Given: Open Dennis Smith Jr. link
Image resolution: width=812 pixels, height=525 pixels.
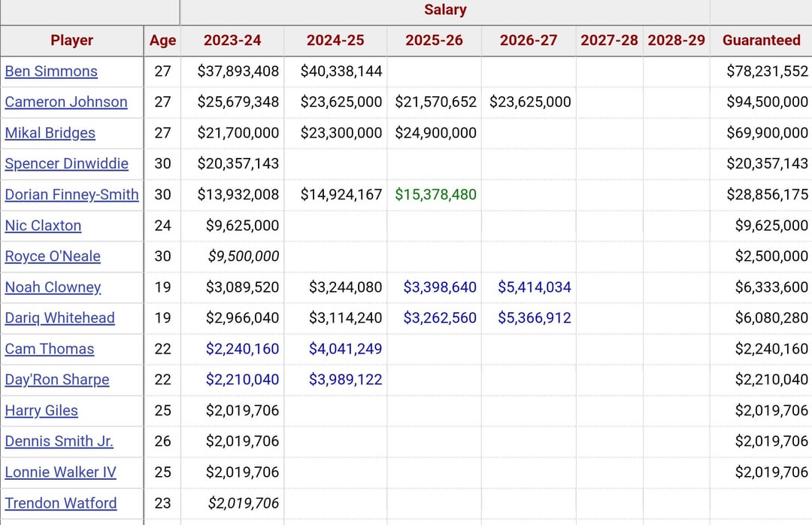Looking at the screenshot, I should (59, 442).
